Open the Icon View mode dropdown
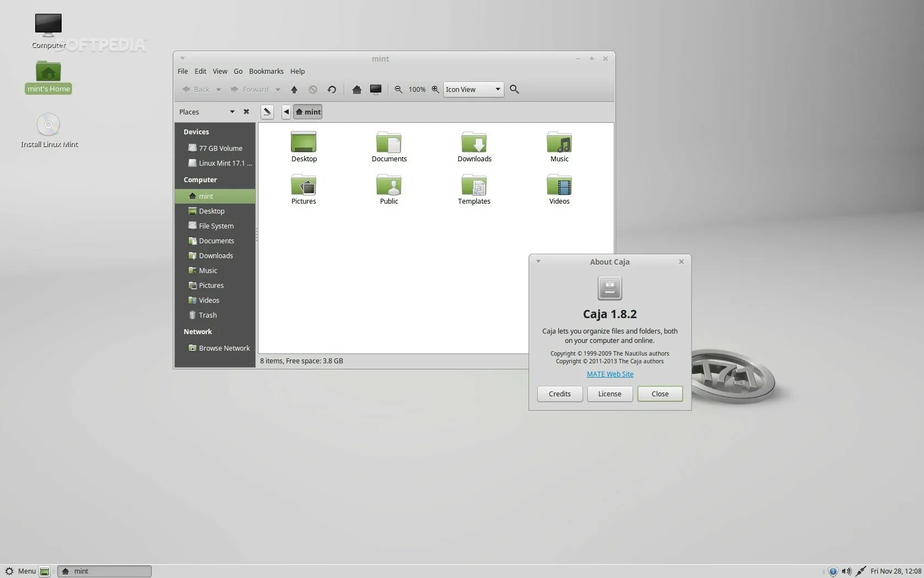 point(474,89)
